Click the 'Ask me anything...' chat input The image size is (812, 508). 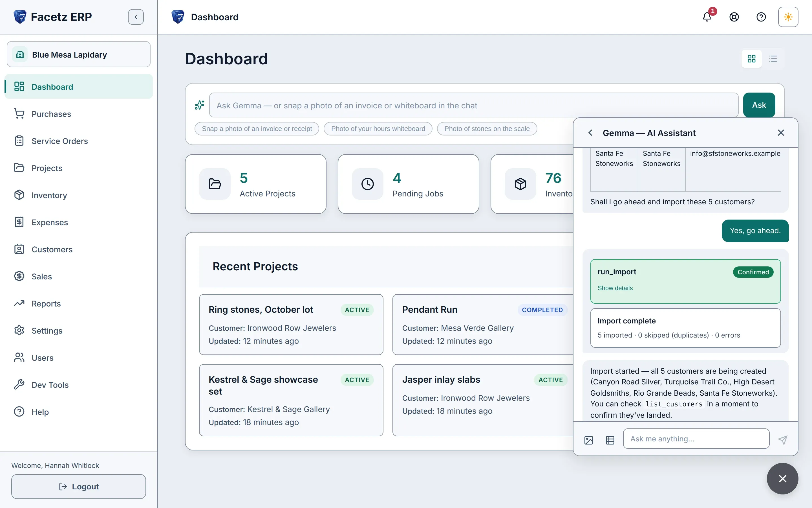point(696,439)
